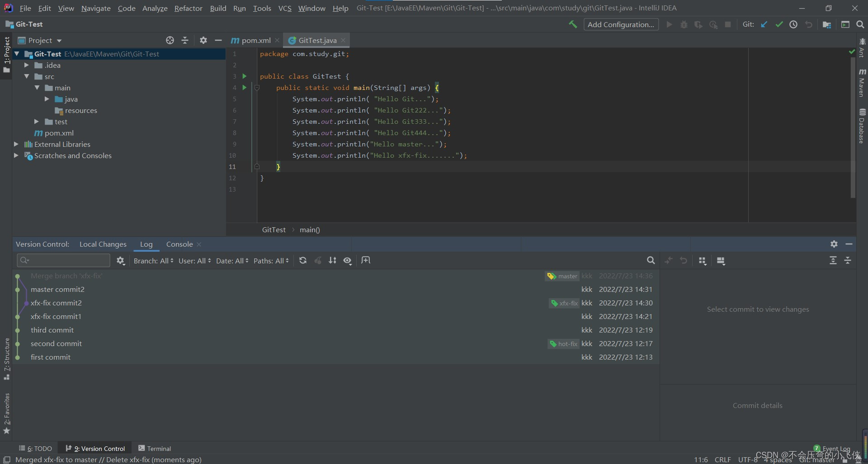The height and width of the screenshot is (464, 868).
Task: Click the Git Update Project arrow
Action: click(764, 24)
